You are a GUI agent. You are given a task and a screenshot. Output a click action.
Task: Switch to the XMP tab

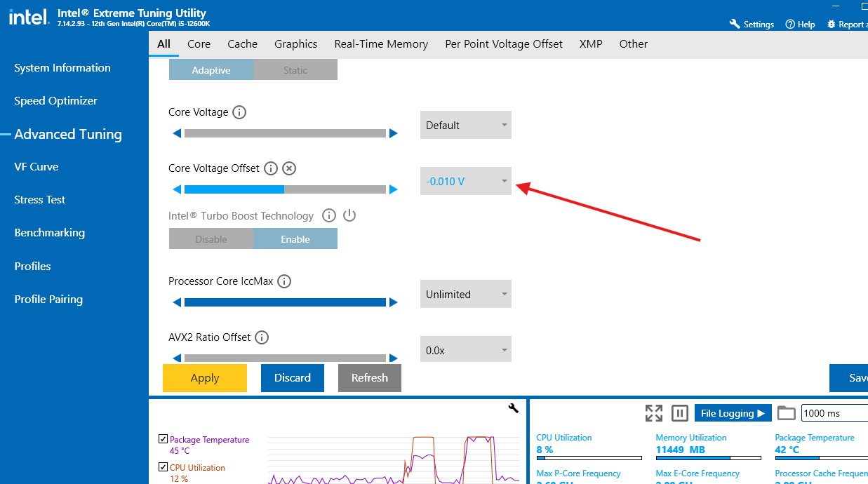[x=591, y=44]
